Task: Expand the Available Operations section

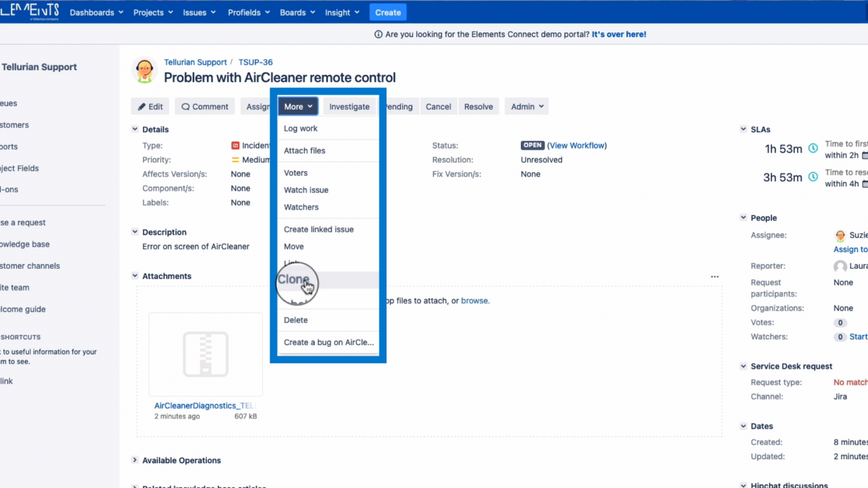Action: pyautogui.click(x=135, y=460)
